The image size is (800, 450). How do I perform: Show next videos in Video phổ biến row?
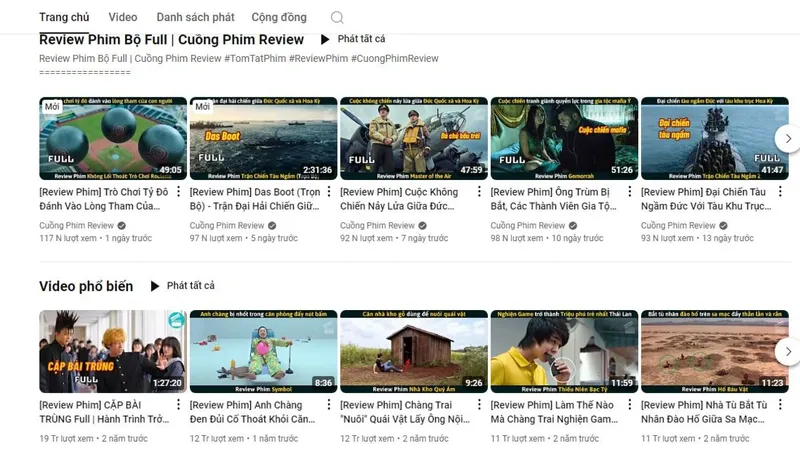point(788,352)
